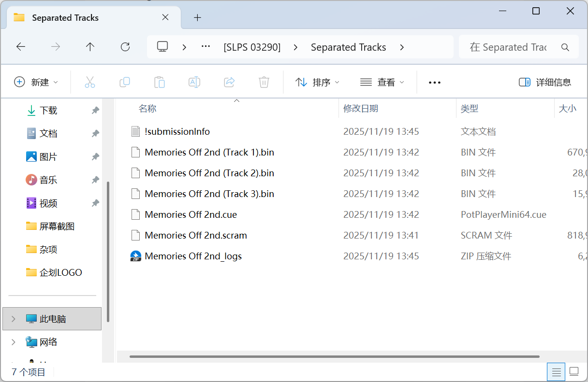
Task: Click the Share icon in toolbar
Action: pyautogui.click(x=229, y=82)
